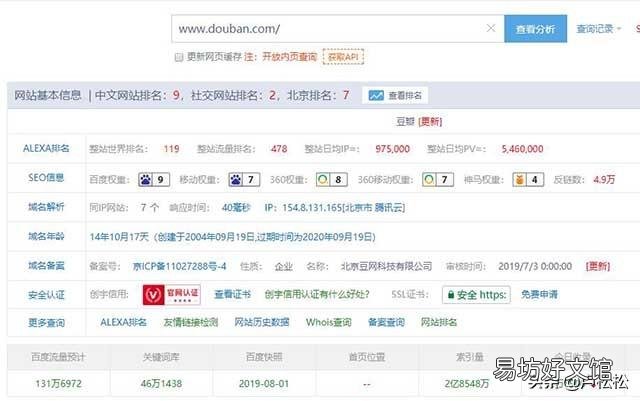The width and height of the screenshot is (640, 401).
Task: Click the response time 40毫秒
Action: click(236, 207)
